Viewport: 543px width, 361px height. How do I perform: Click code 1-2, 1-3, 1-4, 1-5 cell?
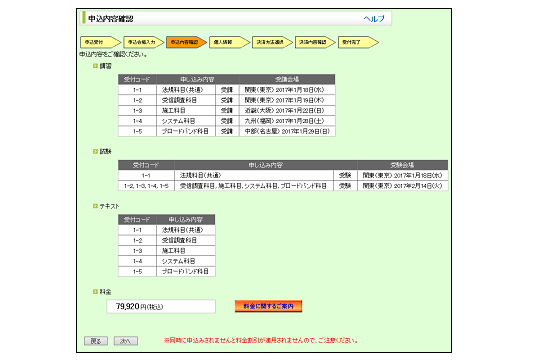pyautogui.click(x=146, y=186)
